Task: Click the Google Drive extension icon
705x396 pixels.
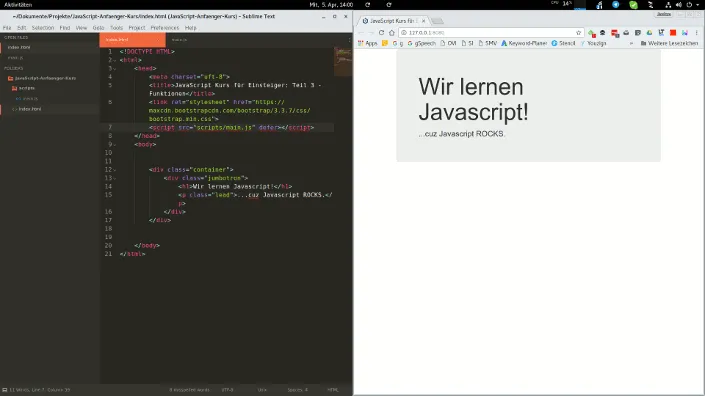Action: click(649, 33)
